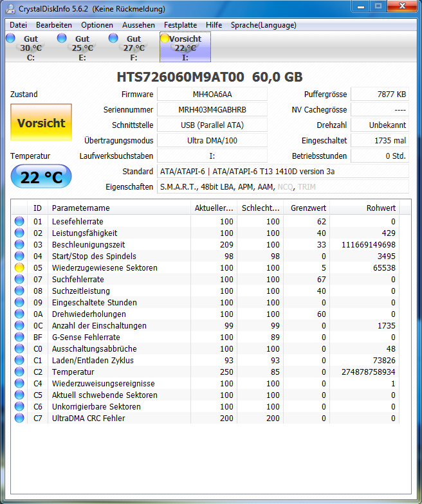Click yellow orb for Wiederzugewiesene Sektoren

click(x=19, y=267)
